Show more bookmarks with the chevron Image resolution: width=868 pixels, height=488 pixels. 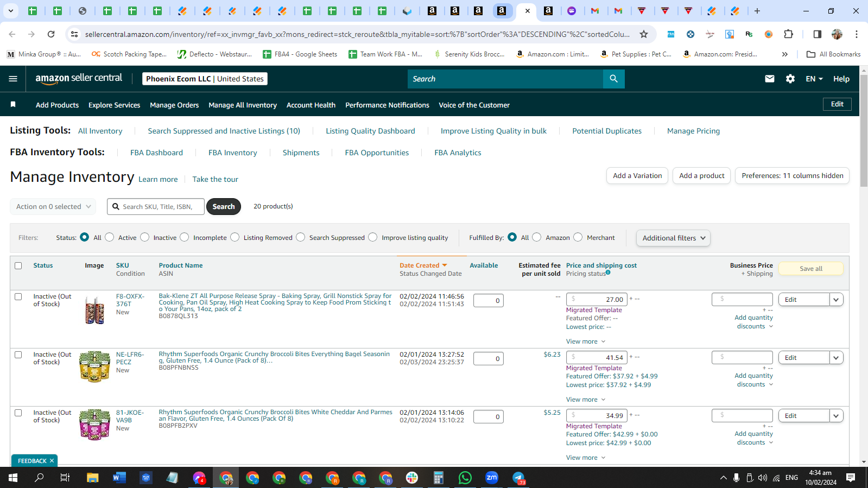click(785, 54)
